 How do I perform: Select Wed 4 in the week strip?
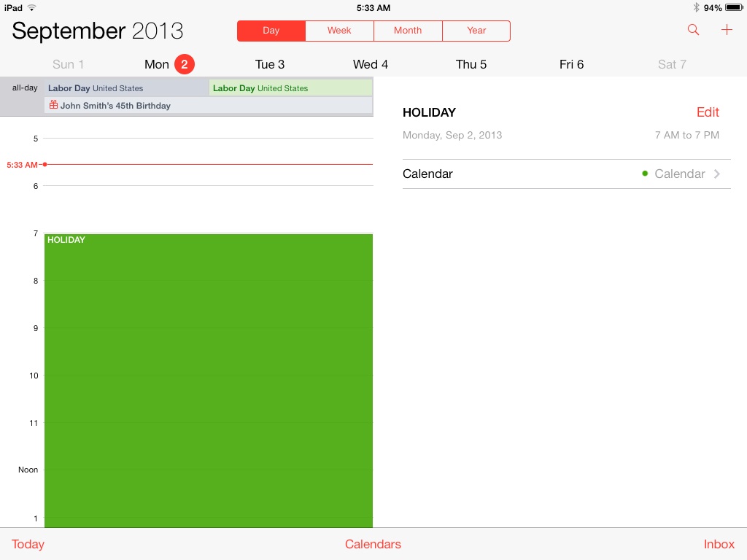(x=370, y=64)
